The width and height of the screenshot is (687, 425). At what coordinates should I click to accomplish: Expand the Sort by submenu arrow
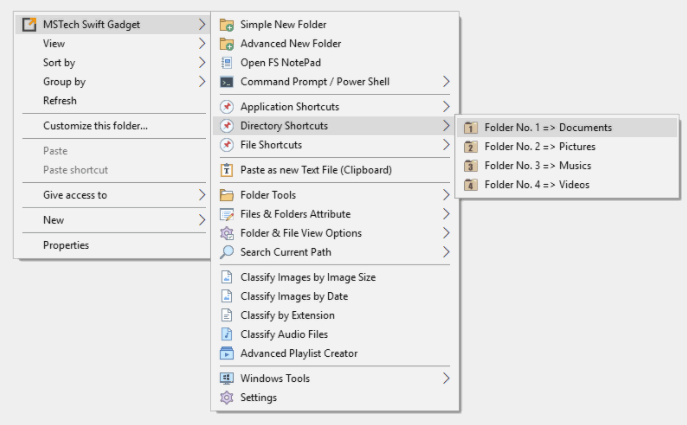click(201, 63)
